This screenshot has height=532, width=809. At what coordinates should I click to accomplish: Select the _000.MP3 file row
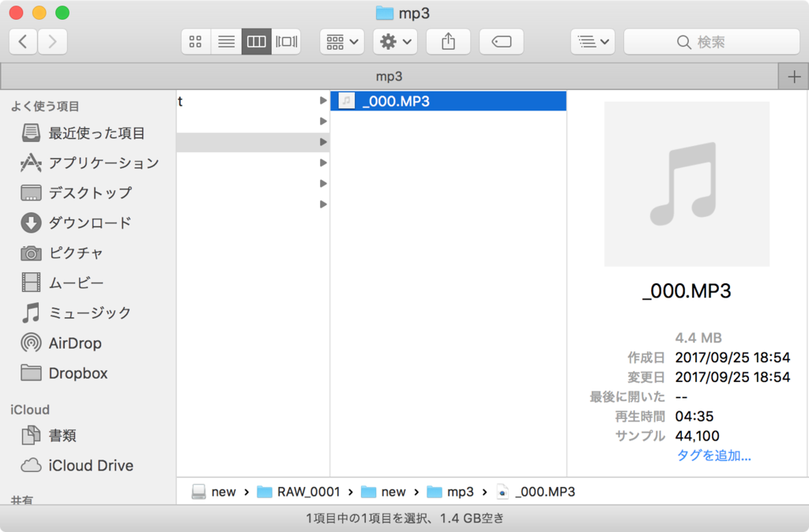coord(449,101)
